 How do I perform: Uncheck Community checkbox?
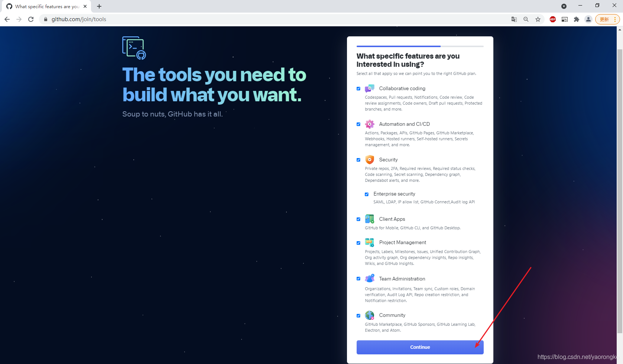coord(358,316)
